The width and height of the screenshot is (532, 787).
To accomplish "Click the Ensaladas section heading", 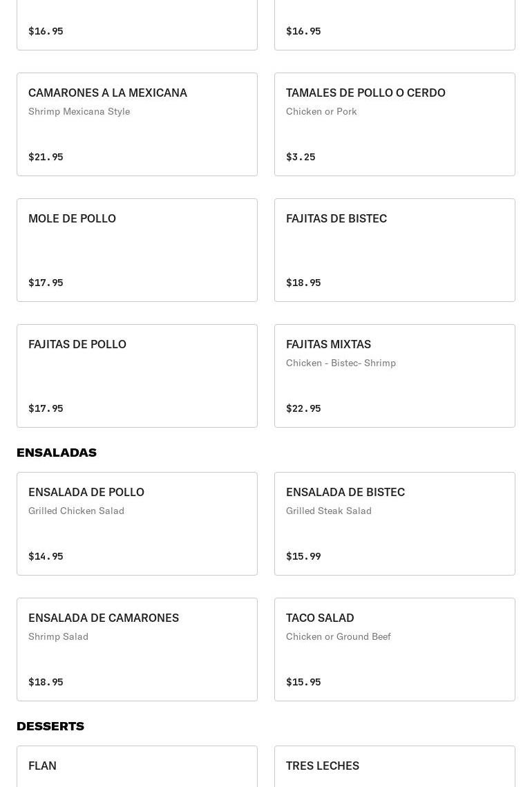I will [x=57, y=453].
